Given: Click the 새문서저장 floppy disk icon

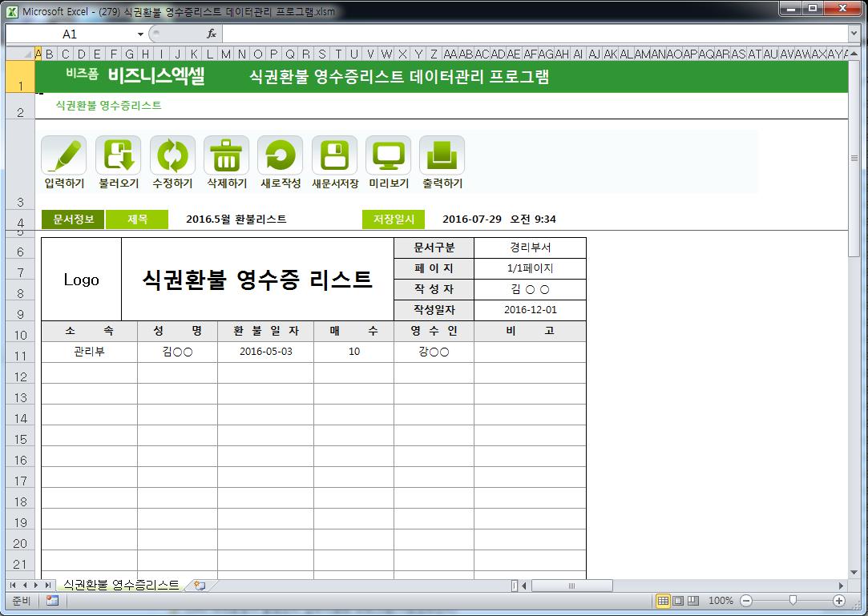Looking at the screenshot, I should pyautogui.click(x=334, y=155).
